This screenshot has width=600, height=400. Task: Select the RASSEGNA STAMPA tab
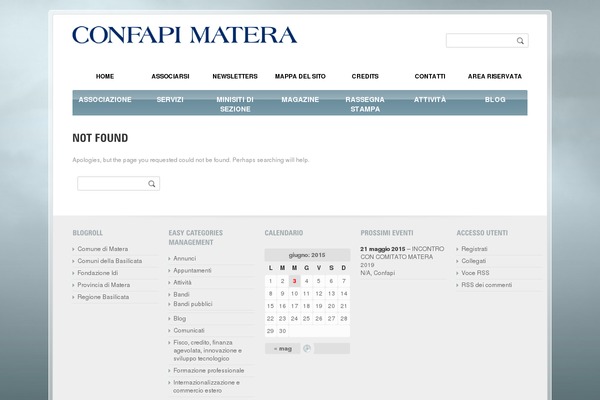point(365,104)
